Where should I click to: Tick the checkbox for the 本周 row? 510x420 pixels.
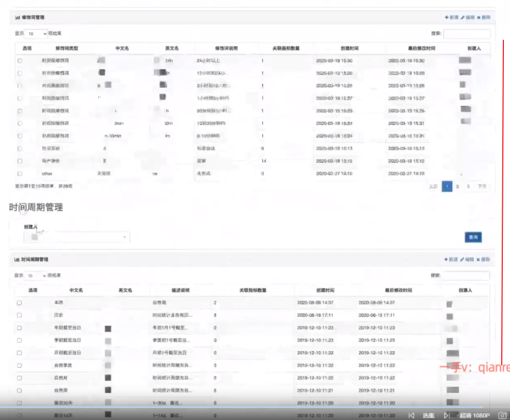19,303
